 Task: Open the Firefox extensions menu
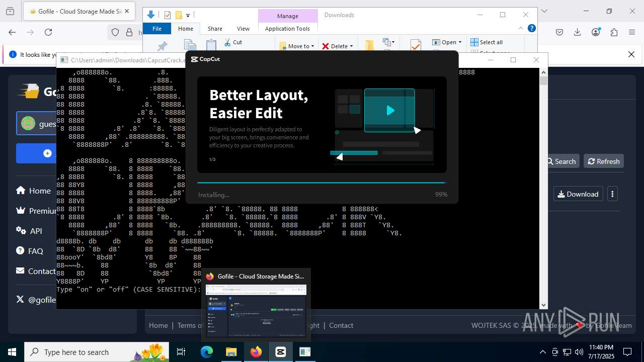(614, 32)
